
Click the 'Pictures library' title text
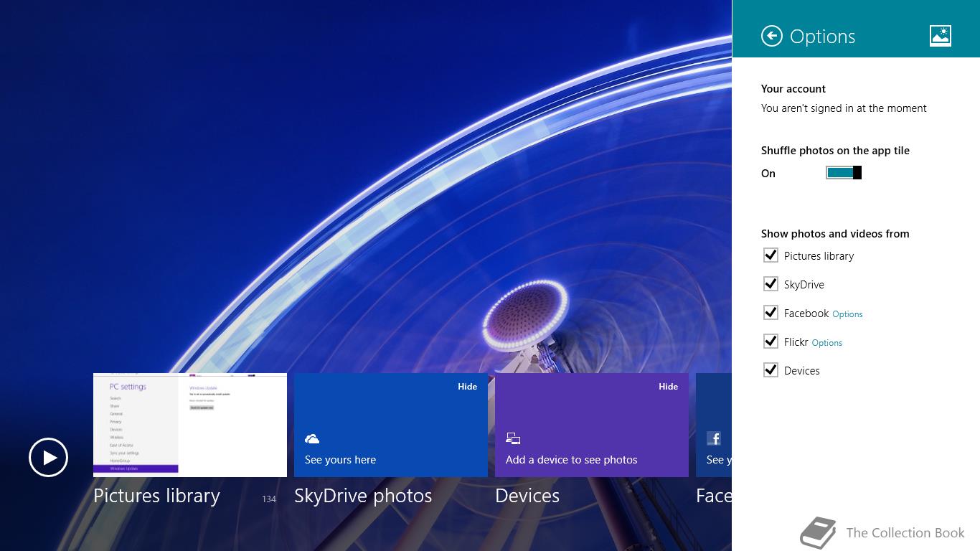[x=156, y=496]
